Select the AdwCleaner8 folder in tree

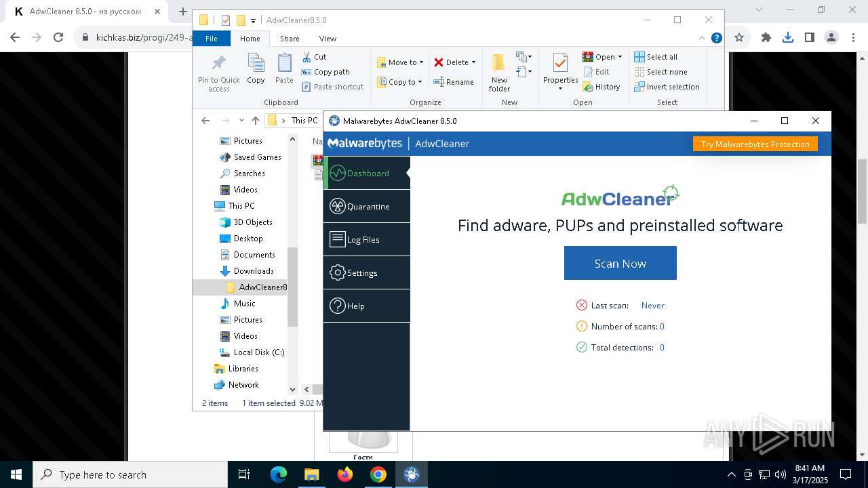256,287
